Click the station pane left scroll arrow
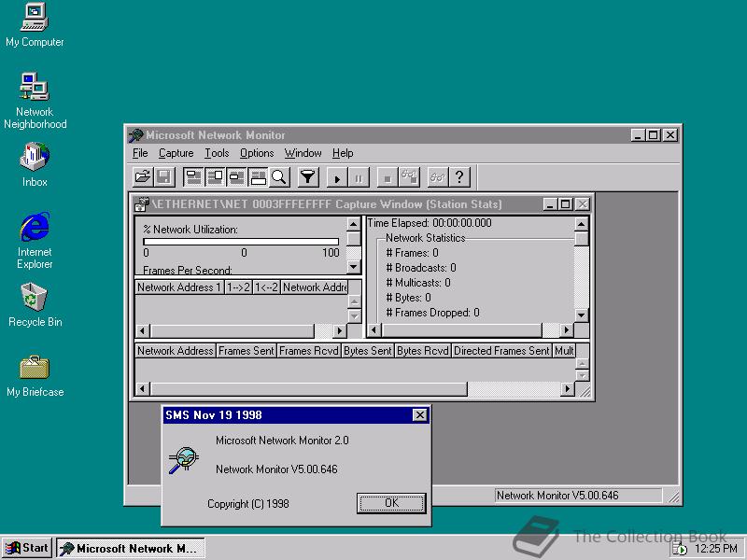This screenshot has height=560, width=747. [x=143, y=389]
